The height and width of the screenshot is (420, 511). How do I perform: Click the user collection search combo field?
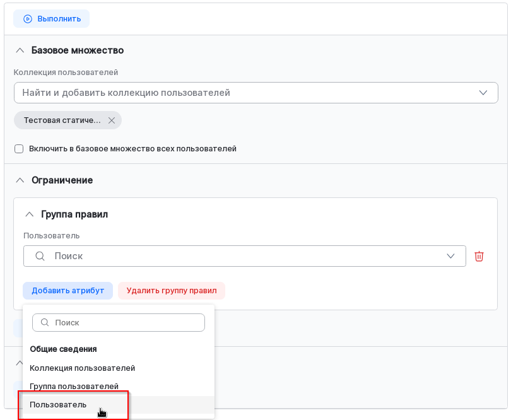[x=246, y=93]
